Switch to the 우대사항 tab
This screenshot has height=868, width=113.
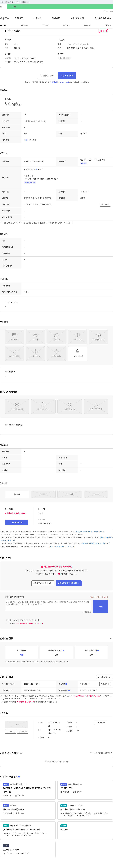point(45,26)
